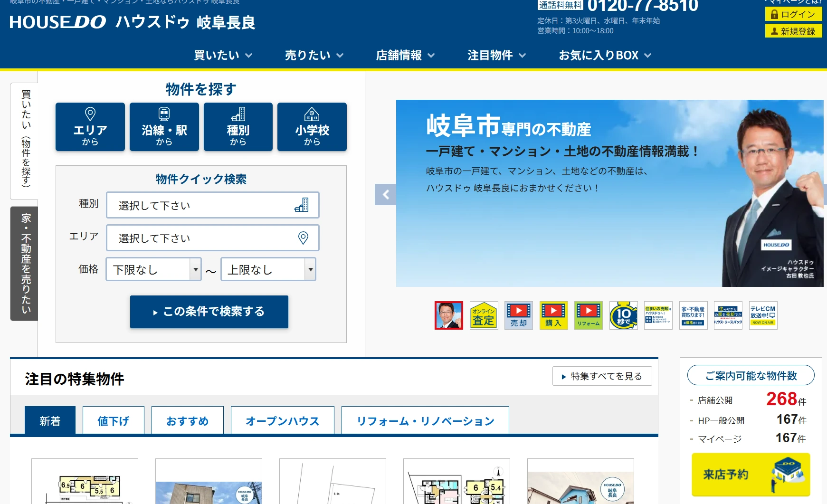Image resolution: width=827 pixels, height=504 pixels.
Task: Open the land plot diagram property card
Action: click(x=333, y=481)
